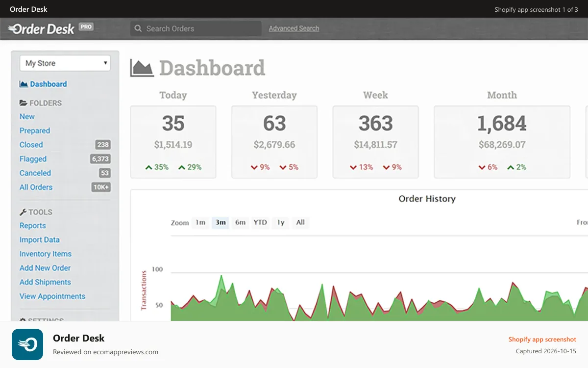Click the Yesterday column heading
The height and width of the screenshot is (368, 588).
(x=274, y=95)
